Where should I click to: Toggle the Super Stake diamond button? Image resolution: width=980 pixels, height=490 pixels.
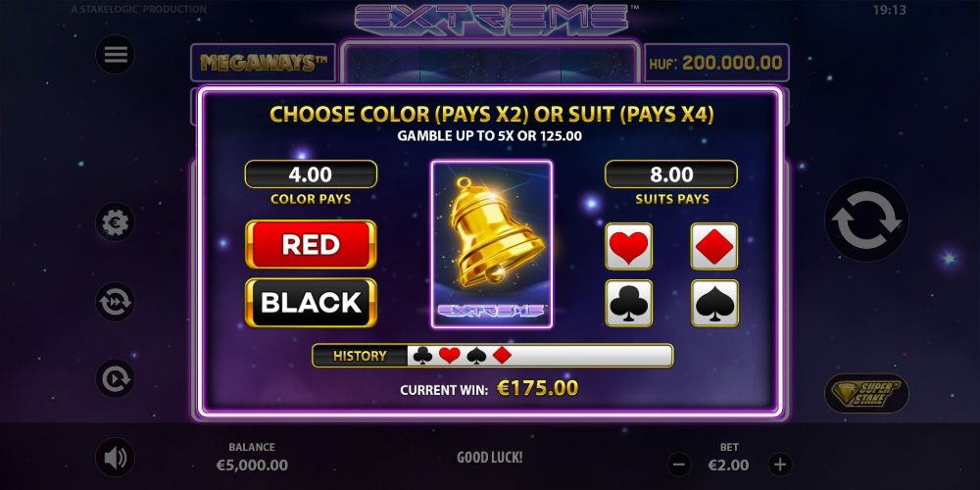(x=866, y=394)
